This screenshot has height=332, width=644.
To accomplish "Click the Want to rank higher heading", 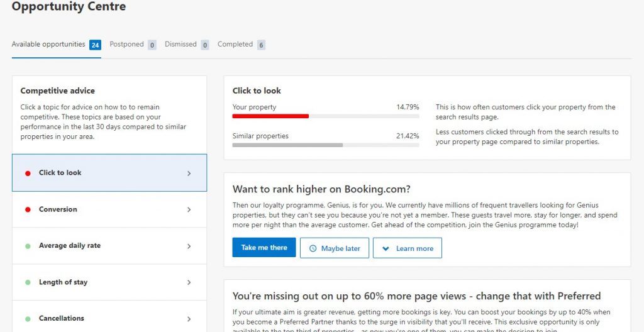I will (321, 189).
